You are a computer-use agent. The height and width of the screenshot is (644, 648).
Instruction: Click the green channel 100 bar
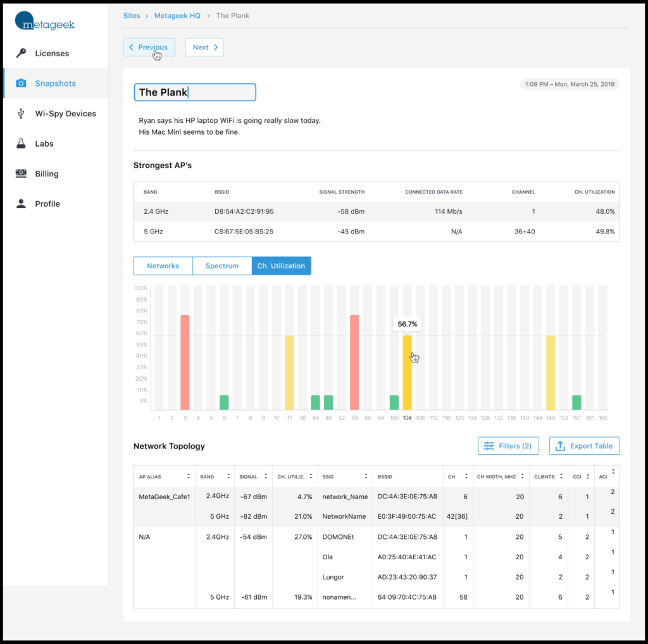coord(394,402)
